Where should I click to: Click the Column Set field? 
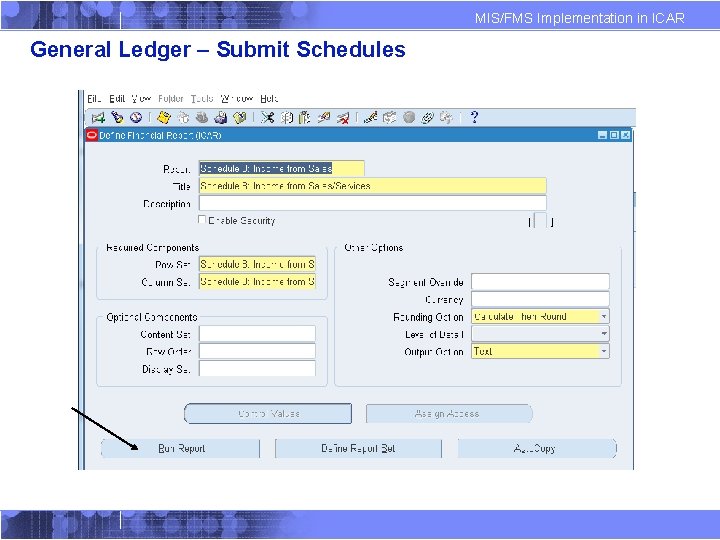pyautogui.click(x=257, y=281)
